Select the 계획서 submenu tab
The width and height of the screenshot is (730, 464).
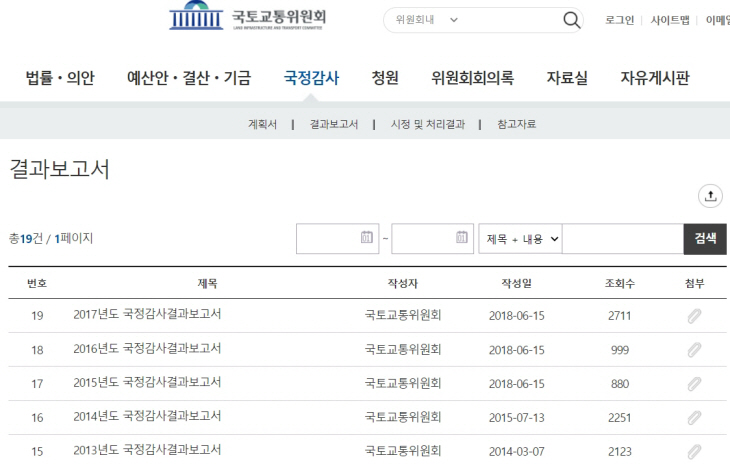point(262,124)
